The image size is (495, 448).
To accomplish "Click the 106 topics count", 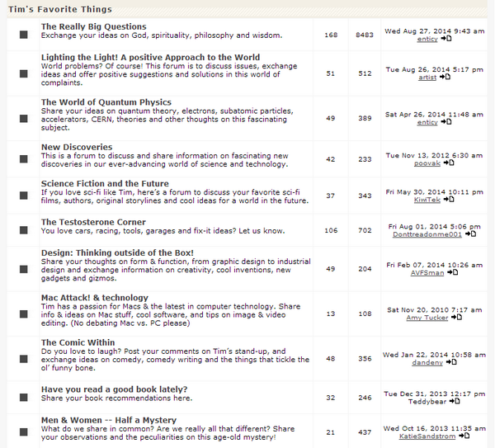I will point(331,230).
